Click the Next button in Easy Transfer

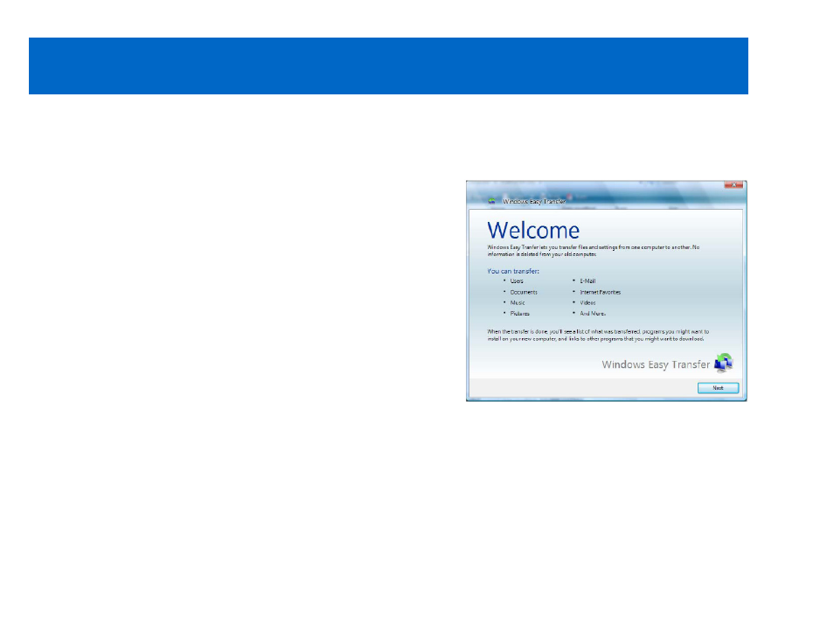718,388
